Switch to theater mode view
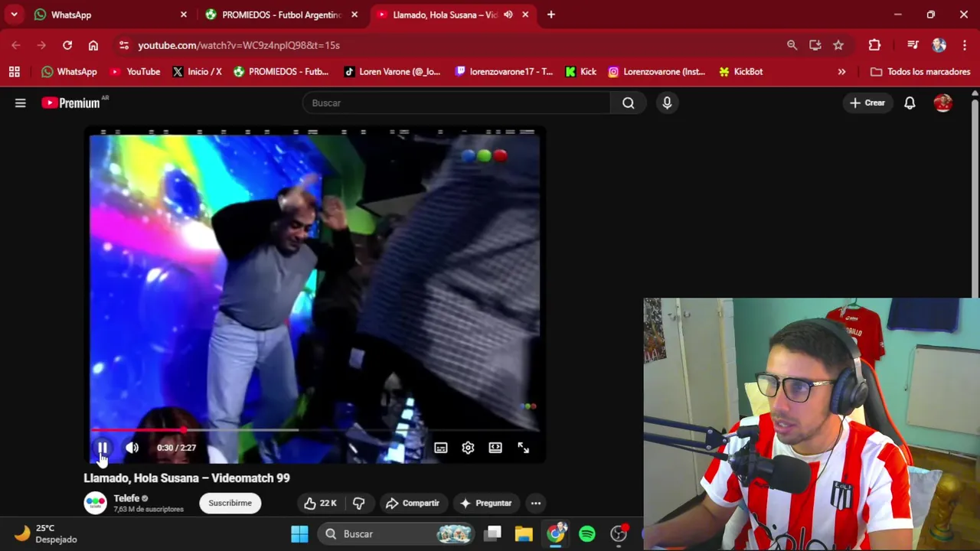This screenshot has width=980, height=551. (495, 448)
